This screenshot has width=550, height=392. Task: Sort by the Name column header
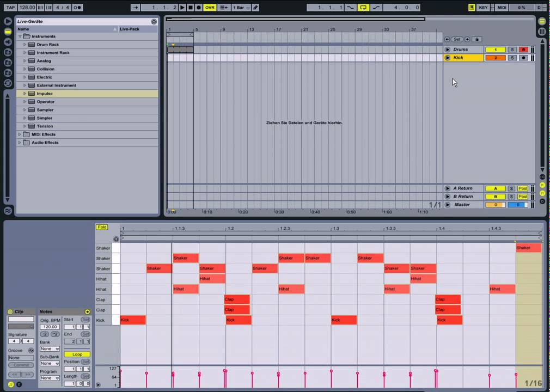tap(67, 29)
